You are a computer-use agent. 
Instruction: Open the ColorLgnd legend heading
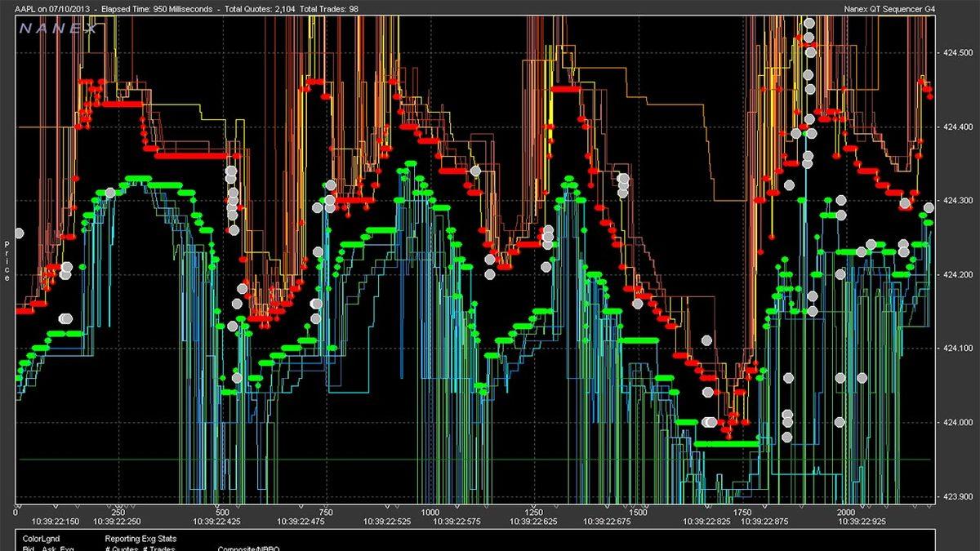[x=41, y=539]
